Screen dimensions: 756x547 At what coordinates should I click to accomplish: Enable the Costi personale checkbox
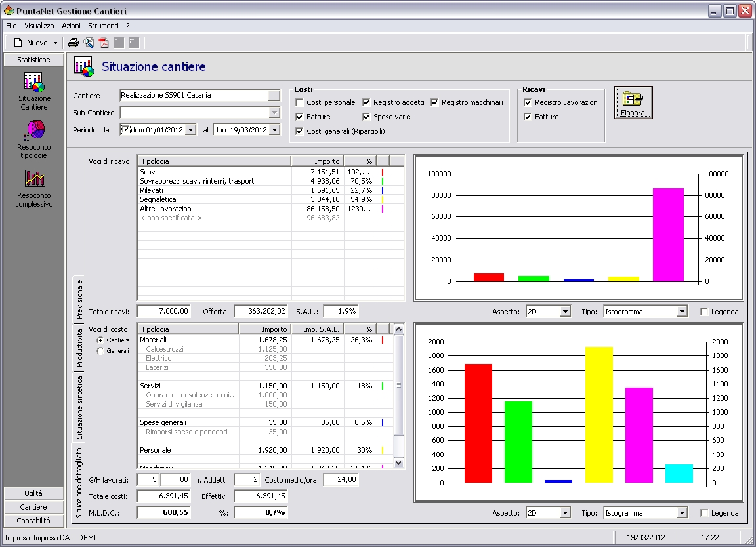[300, 102]
